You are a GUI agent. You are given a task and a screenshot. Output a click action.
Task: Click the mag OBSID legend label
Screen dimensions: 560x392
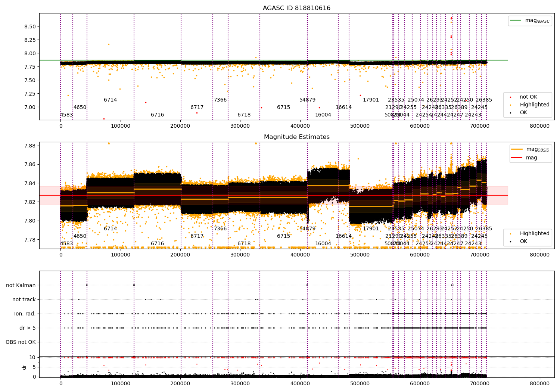click(538, 149)
